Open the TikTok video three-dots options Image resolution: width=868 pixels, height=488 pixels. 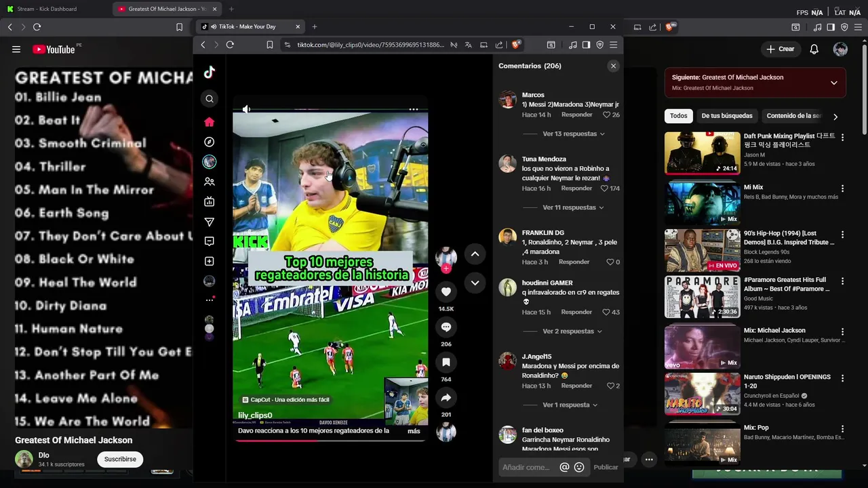pyautogui.click(x=414, y=109)
